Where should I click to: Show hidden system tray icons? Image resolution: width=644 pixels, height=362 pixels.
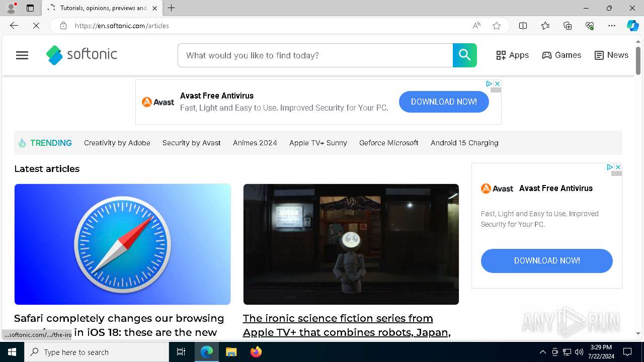542,352
